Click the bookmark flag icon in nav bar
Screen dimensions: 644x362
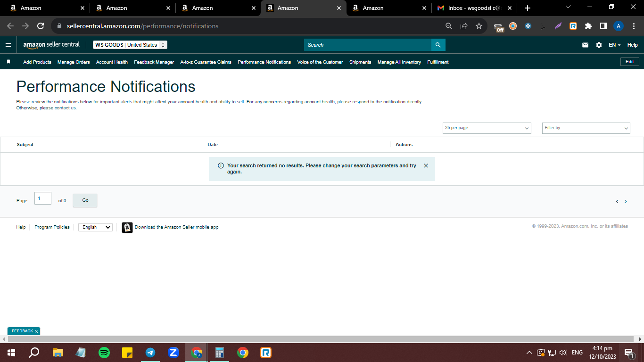click(8, 62)
